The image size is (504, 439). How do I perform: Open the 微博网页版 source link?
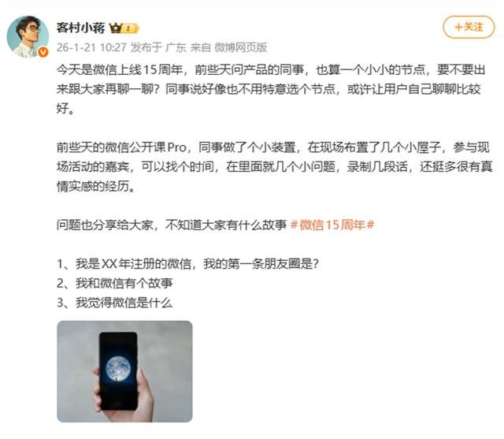pos(240,47)
